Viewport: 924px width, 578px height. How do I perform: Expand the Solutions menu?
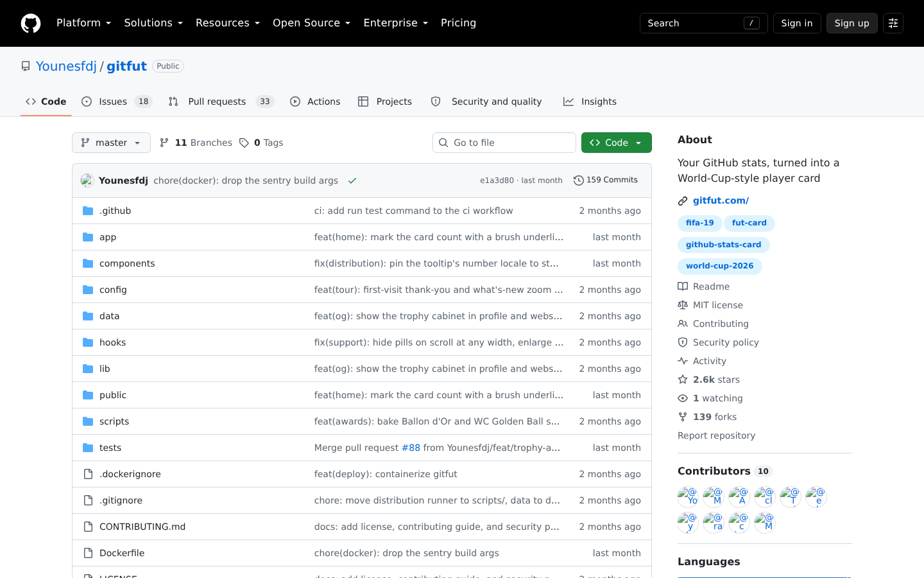(x=153, y=23)
